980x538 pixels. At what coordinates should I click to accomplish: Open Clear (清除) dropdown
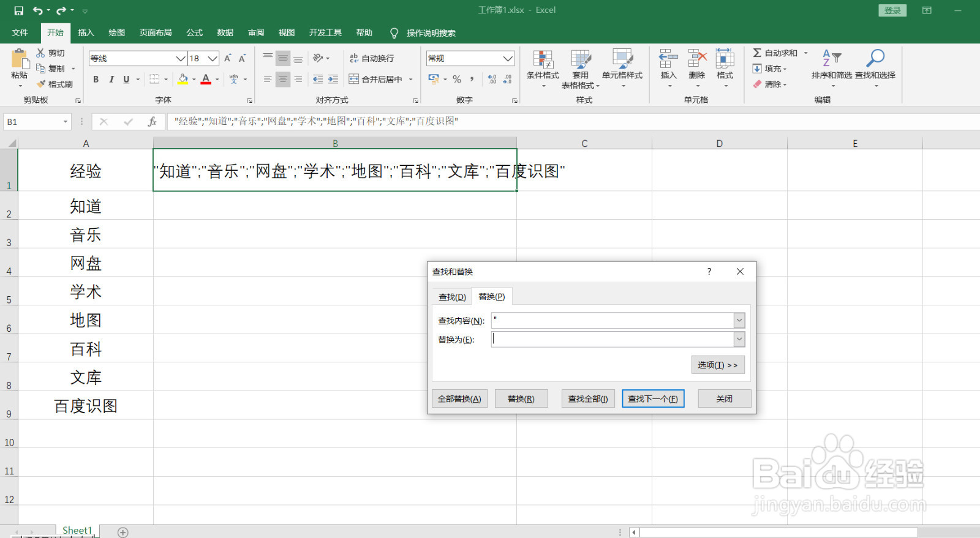(770, 84)
